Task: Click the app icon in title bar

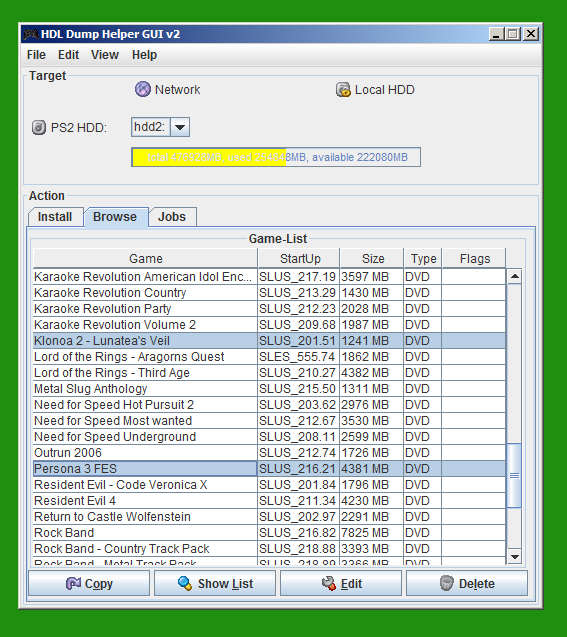Action: [30, 34]
